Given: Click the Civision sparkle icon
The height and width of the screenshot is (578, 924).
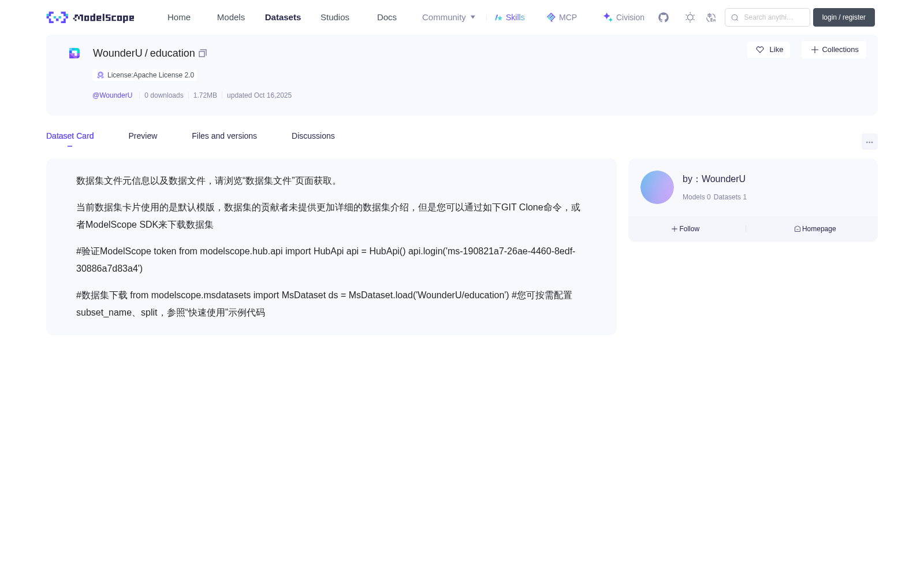Looking at the screenshot, I should coord(608,17).
